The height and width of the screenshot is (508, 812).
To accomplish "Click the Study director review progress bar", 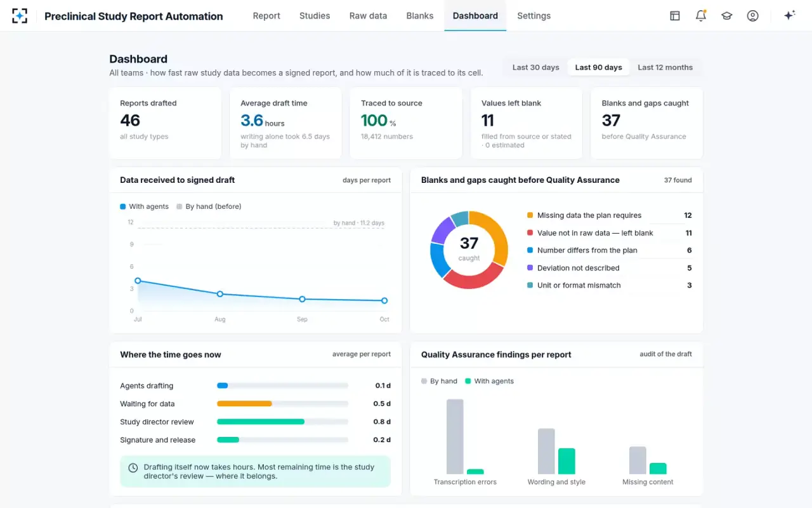I will tap(282, 422).
